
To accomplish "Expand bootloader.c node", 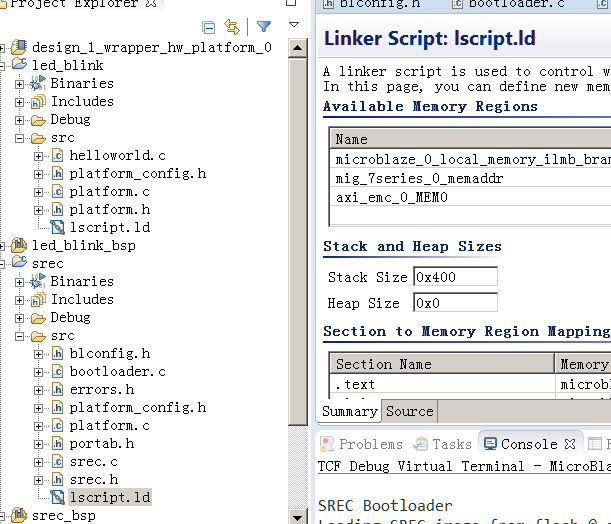I will (x=38, y=372).
